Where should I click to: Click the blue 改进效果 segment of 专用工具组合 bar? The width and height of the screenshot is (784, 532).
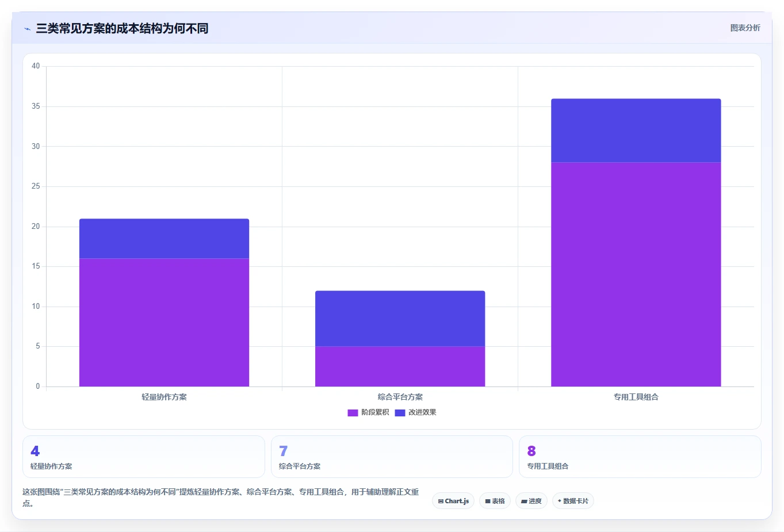tap(636, 131)
